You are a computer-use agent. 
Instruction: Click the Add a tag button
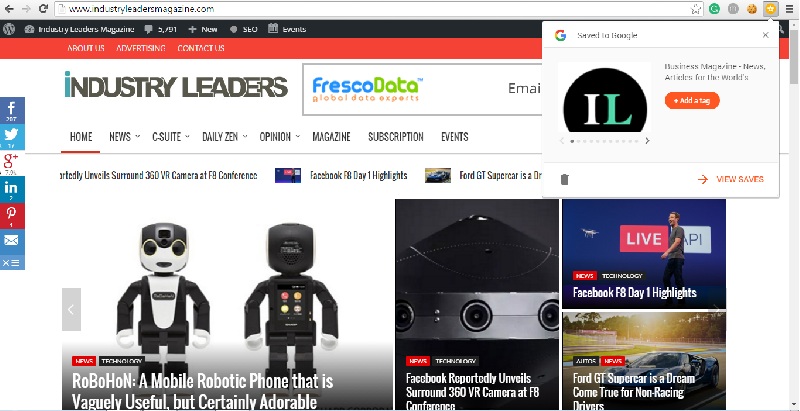[692, 100]
